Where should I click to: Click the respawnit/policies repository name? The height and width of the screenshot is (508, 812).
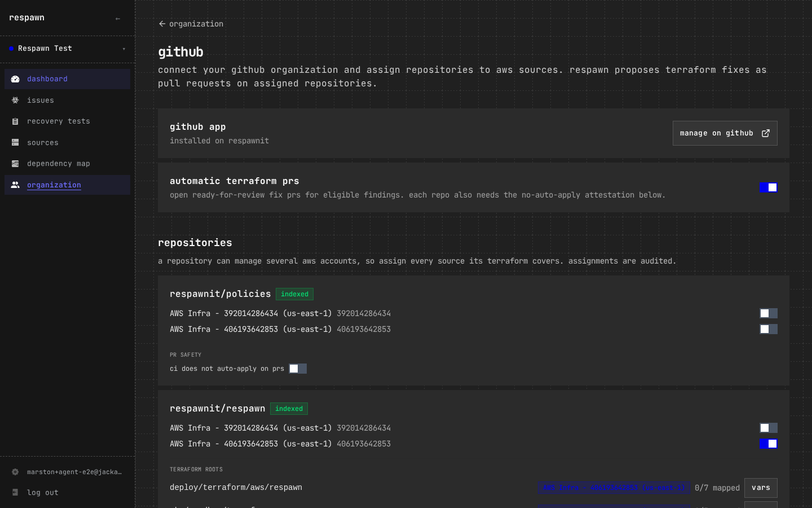pyautogui.click(x=220, y=294)
